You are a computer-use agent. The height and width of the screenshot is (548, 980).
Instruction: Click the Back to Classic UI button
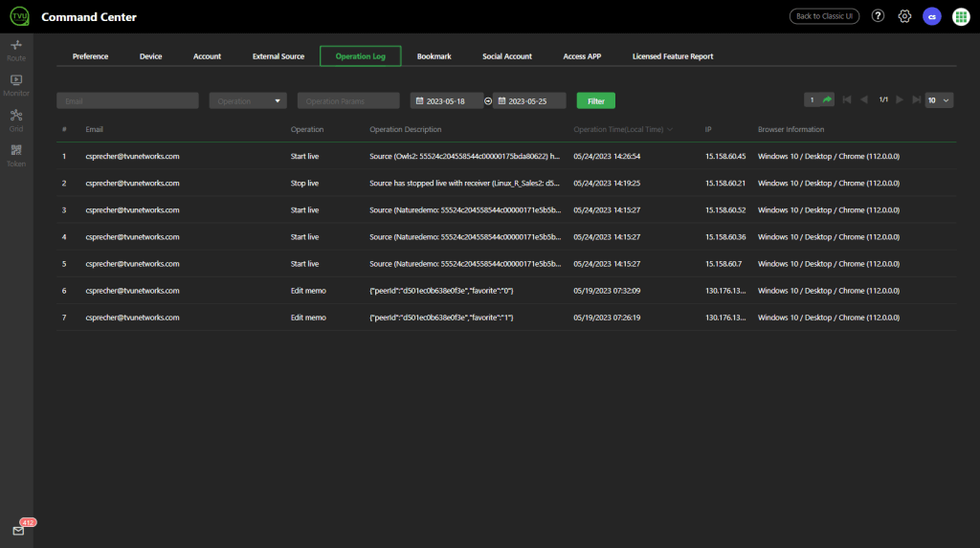(x=824, y=16)
